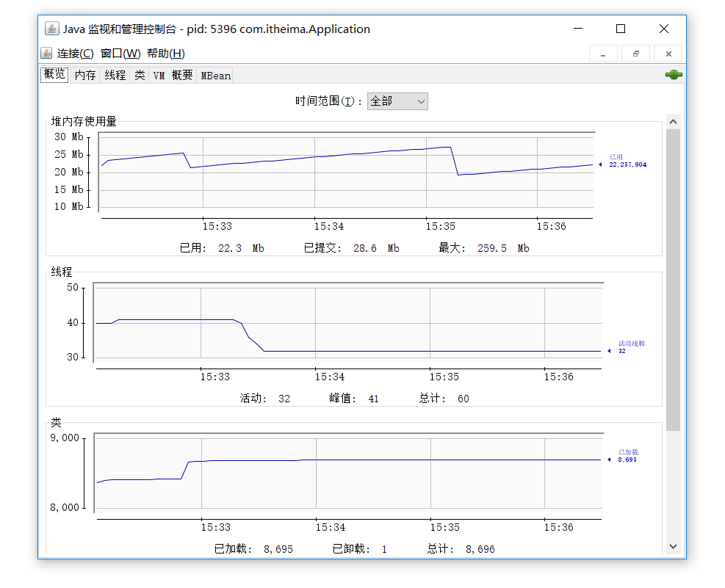The height and width of the screenshot is (588, 725).
Task: Open the 时间范围 dropdown
Action: pos(397,101)
